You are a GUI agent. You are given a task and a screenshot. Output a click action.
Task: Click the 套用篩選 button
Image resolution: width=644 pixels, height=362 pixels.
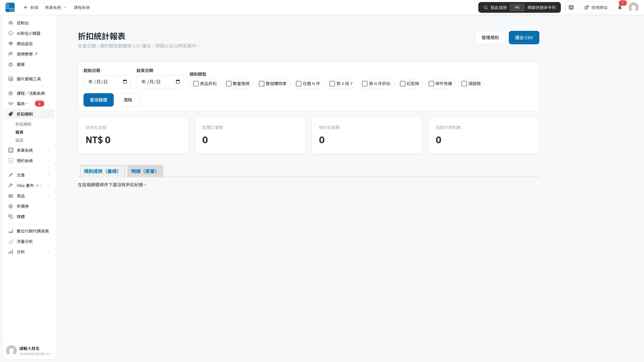pyautogui.click(x=99, y=100)
